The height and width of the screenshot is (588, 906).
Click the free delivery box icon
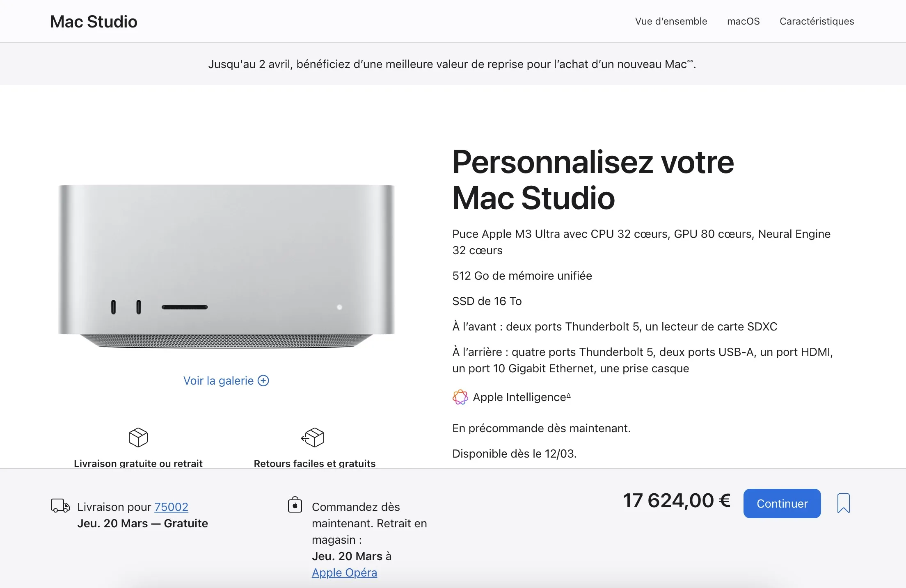point(138,438)
